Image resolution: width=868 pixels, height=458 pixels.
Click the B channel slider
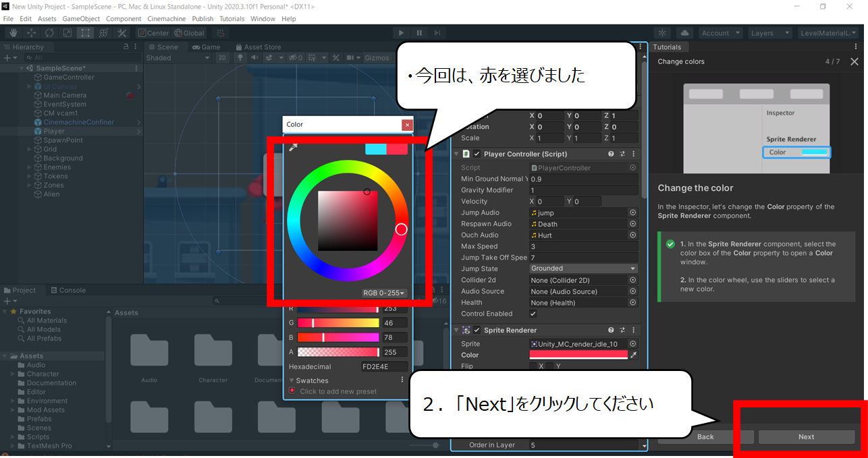tap(338, 337)
